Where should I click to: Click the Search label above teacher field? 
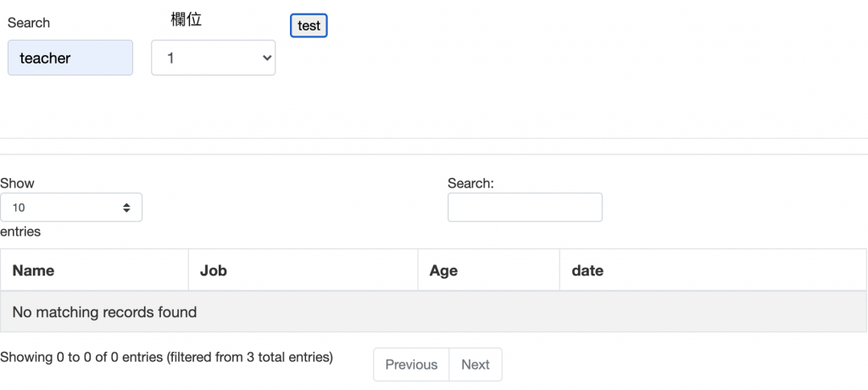click(x=29, y=23)
